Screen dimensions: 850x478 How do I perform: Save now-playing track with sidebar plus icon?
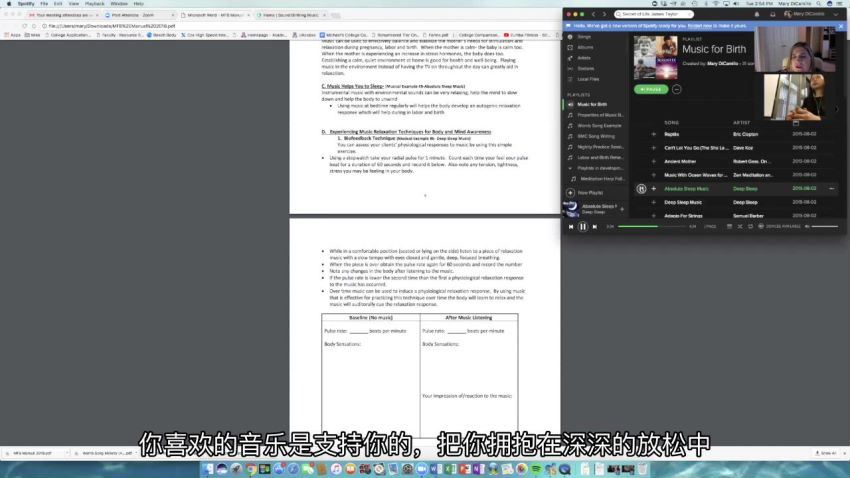pyautogui.click(x=622, y=209)
